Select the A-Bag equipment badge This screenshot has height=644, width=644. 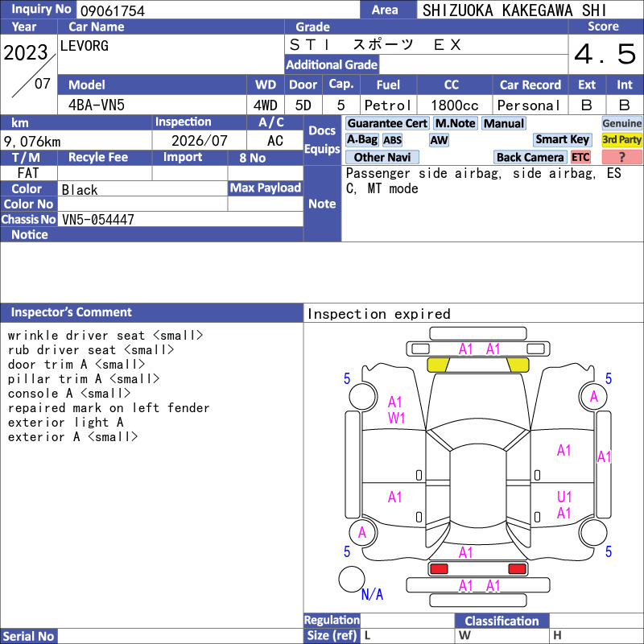[361, 140]
